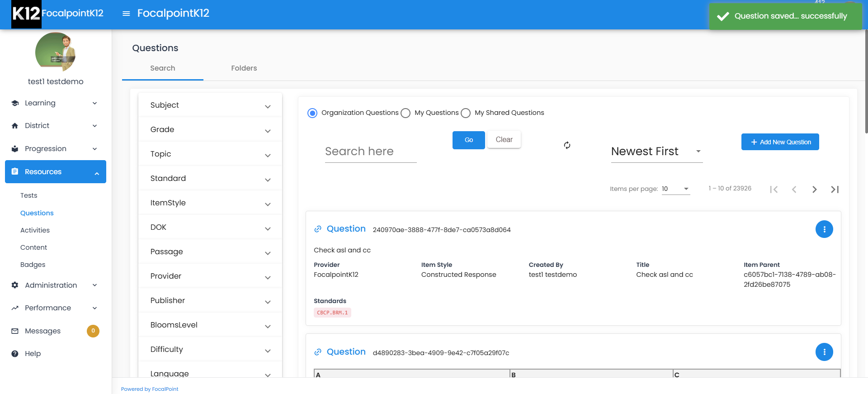Open the Newest First sort dropdown
The width and height of the screenshot is (868, 394).
click(x=656, y=152)
